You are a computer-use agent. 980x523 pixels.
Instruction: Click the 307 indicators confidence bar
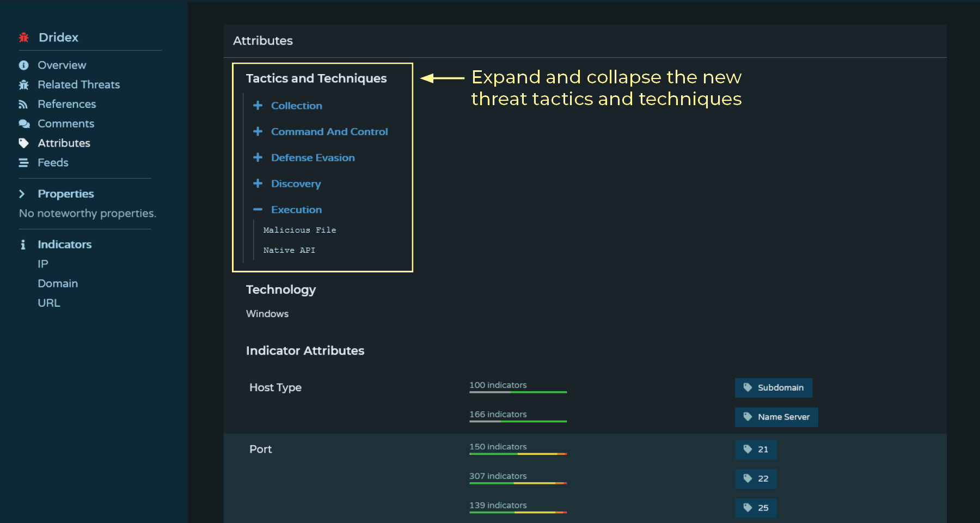tap(518, 483)
